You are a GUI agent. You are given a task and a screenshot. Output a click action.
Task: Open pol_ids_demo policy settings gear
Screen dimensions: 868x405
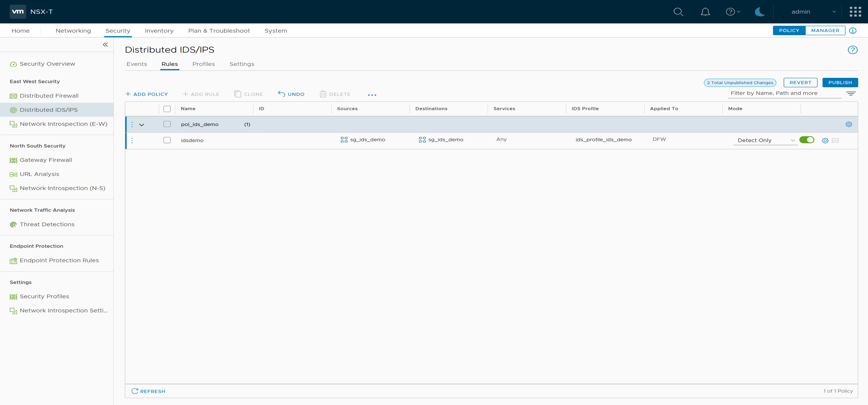(848, 124)
